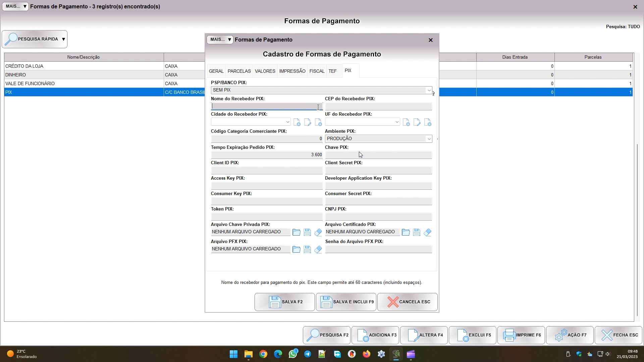644x362 pixels.
Task: Open PESQUISA RÁPIDA dropdown button
Action: [x=63, y=39]
